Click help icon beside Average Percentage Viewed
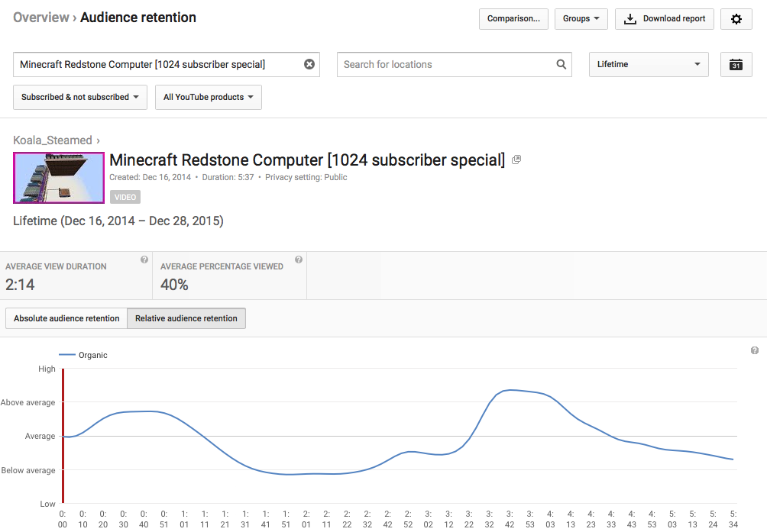The image size is (767, 532). coord(299,260)
